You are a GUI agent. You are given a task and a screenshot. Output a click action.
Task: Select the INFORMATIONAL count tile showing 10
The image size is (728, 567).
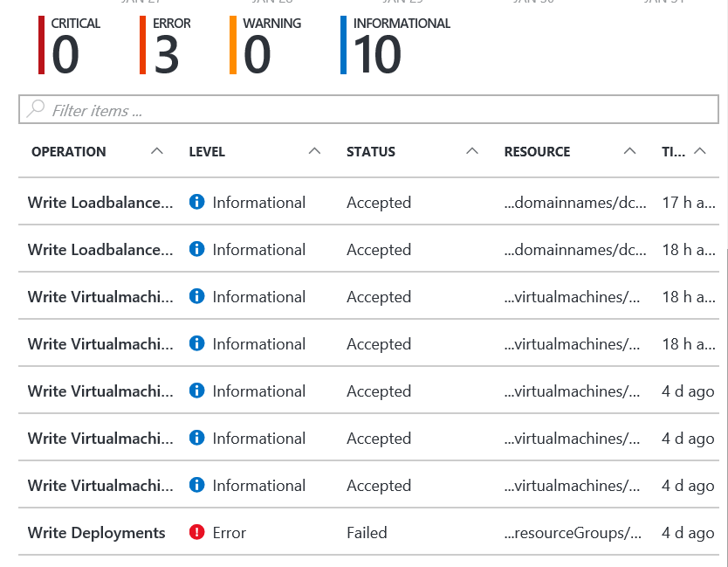[x=395, y=45]
